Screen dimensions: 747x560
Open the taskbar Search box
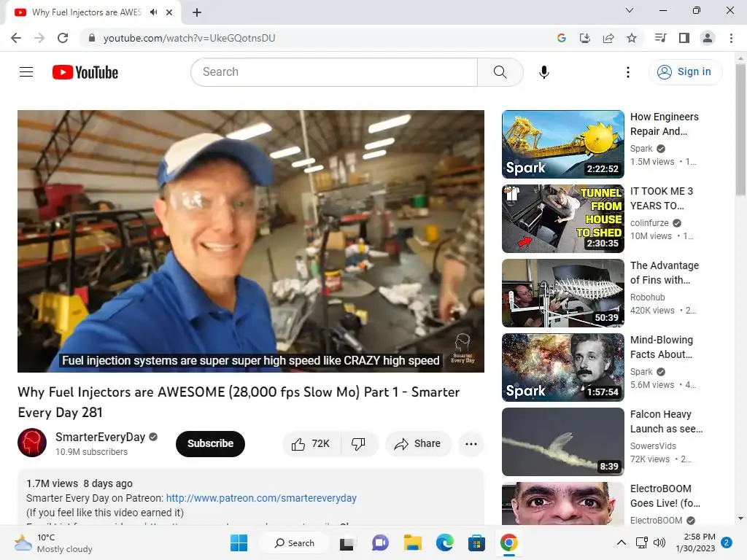pyautogui.click(x=295, y=542)
